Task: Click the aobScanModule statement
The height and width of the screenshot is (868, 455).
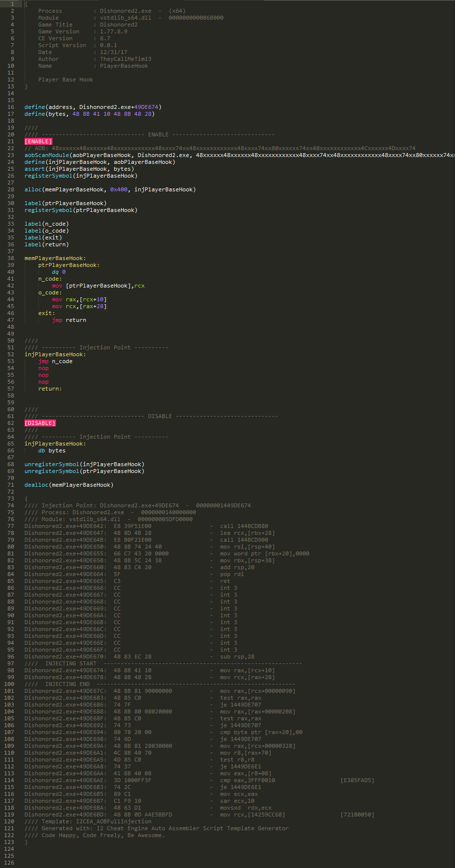Action: (x=240, y=155)
